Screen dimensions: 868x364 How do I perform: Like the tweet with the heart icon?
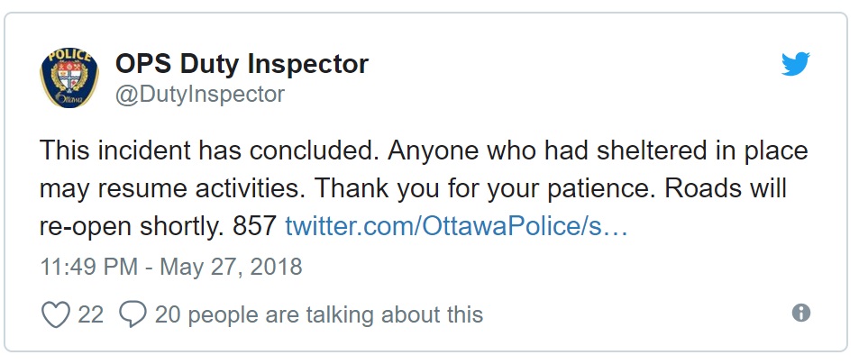click(56, 314)
